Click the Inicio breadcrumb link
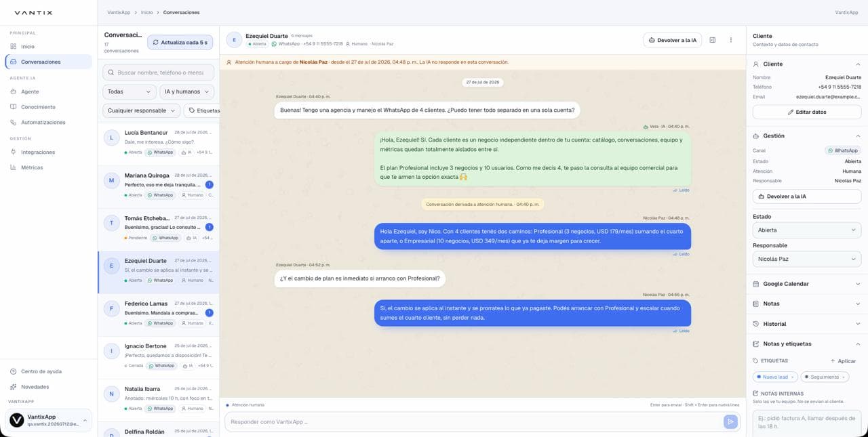This screenshot has height=437, width=868. (x=146, y=12)
